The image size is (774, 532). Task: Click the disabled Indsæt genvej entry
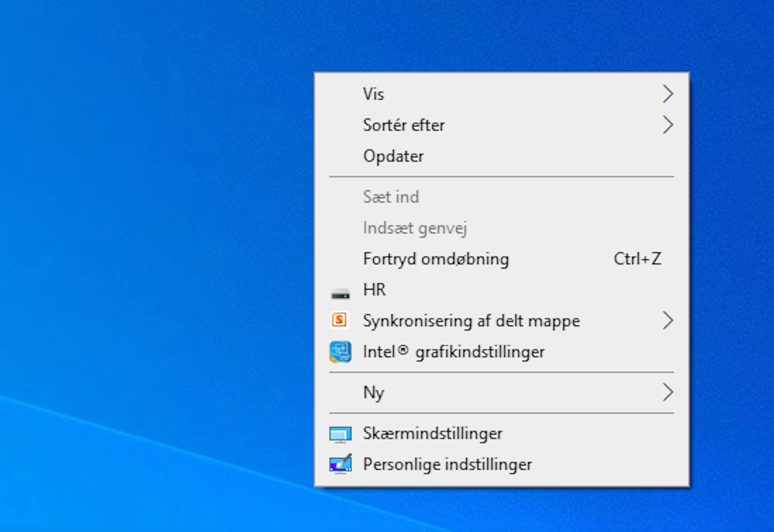click(415, 228)
